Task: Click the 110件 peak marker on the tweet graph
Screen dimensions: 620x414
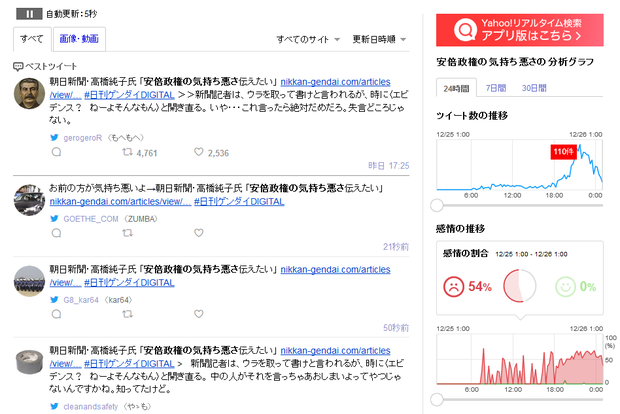Action: 563,152
